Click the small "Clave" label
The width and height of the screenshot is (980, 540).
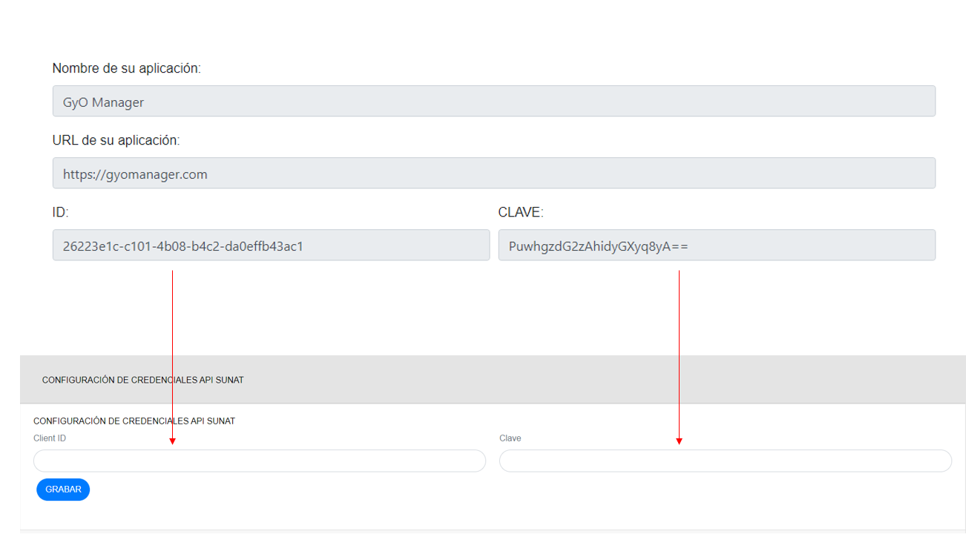point(510,438)
